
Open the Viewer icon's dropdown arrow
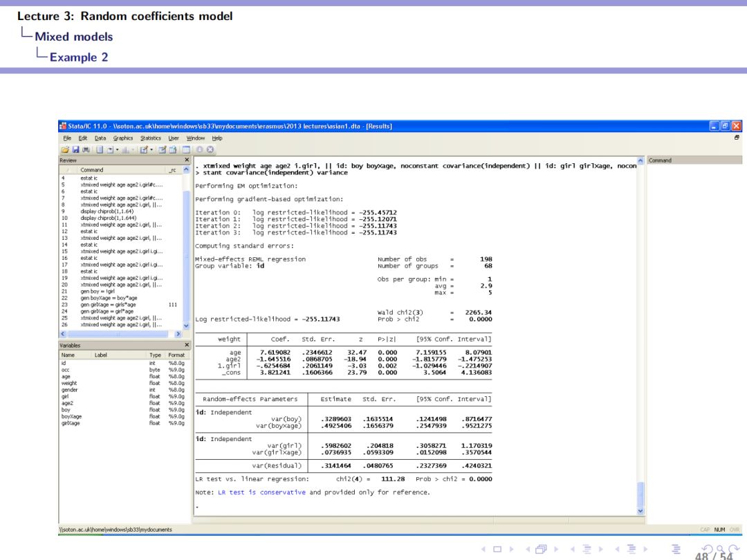[x=117, y=149]
